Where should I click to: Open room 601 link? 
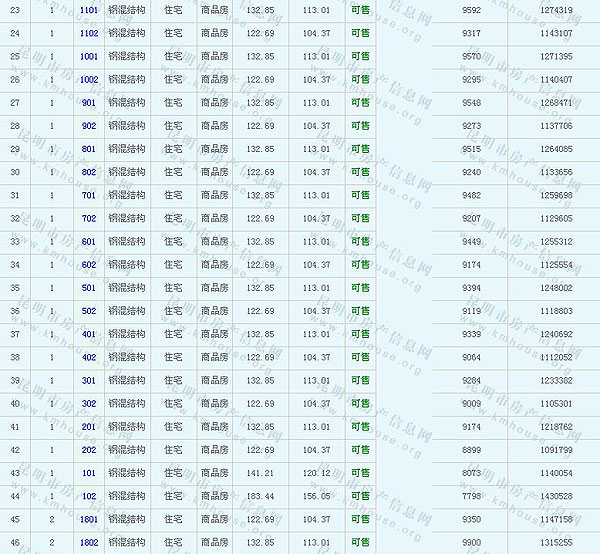(89, 242)
